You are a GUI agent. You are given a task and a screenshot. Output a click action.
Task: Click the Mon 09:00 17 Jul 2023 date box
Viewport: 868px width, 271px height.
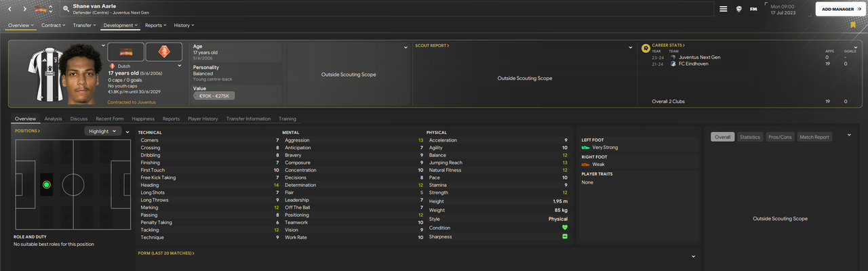click(x=789, y=9)
